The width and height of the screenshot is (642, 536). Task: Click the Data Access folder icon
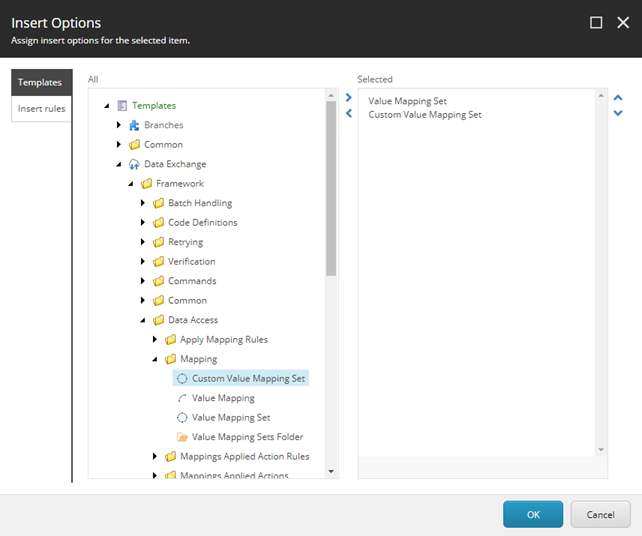(158, 320)
